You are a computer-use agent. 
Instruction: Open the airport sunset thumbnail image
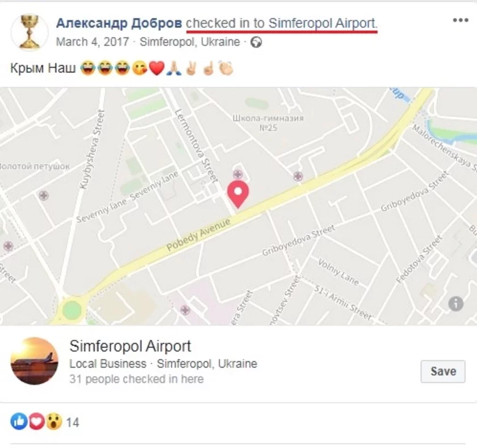(x=35, y=361)
